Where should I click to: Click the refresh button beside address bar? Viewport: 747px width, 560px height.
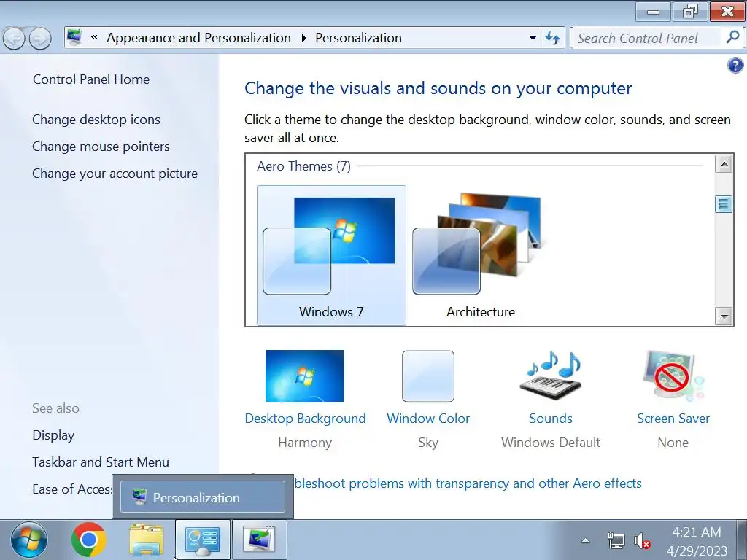tap(553, 38)
